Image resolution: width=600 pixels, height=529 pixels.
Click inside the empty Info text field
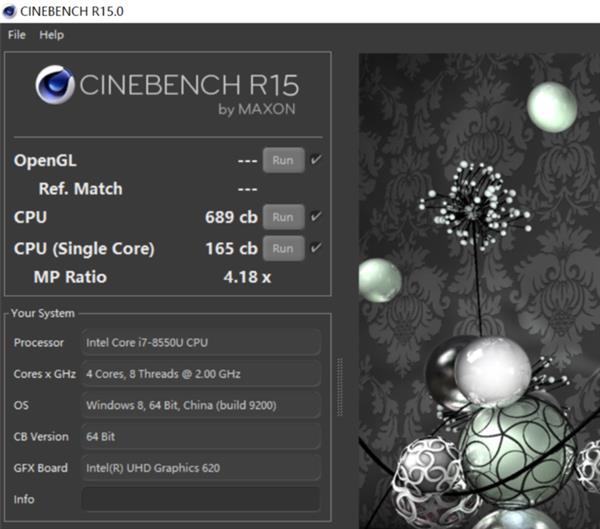click(200, 498)
